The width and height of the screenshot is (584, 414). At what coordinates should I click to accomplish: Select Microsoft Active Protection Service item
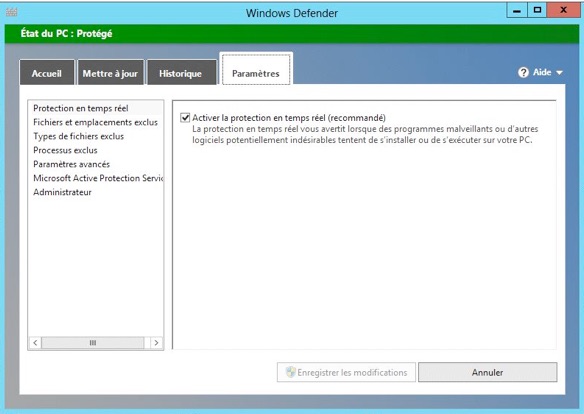click(95, 178)
